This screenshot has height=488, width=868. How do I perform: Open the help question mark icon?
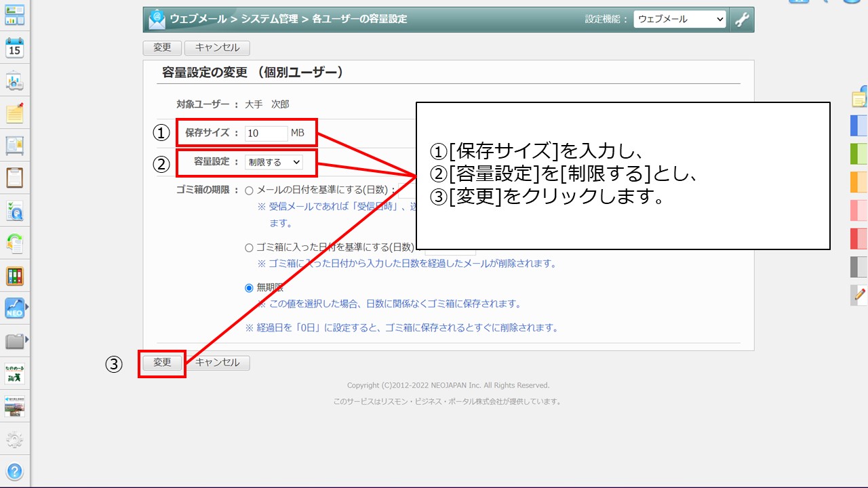tap(14, 471)
